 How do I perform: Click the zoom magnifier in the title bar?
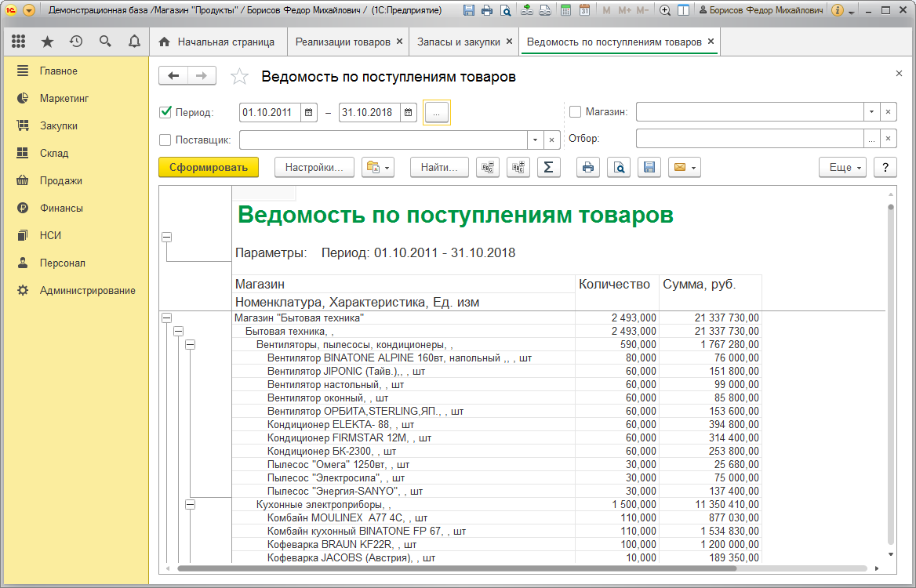pyautogui.click(x=665, y=10)
